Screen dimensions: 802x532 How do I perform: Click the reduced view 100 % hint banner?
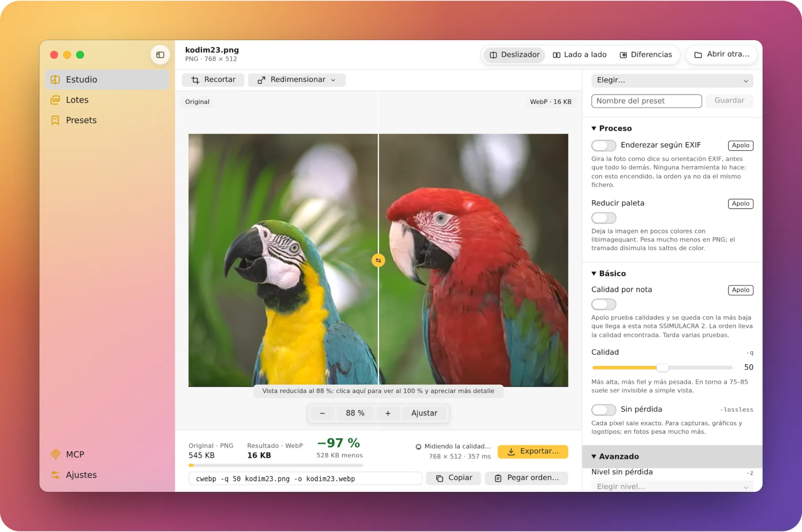(378, 391)
